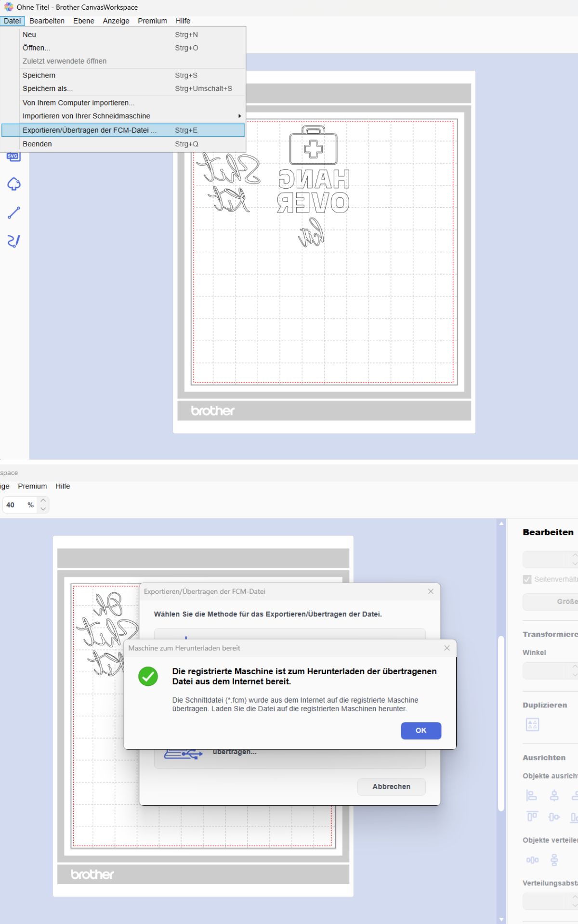
Task: Click the scrollbar down arrow
Action: (x=501, y=919)
